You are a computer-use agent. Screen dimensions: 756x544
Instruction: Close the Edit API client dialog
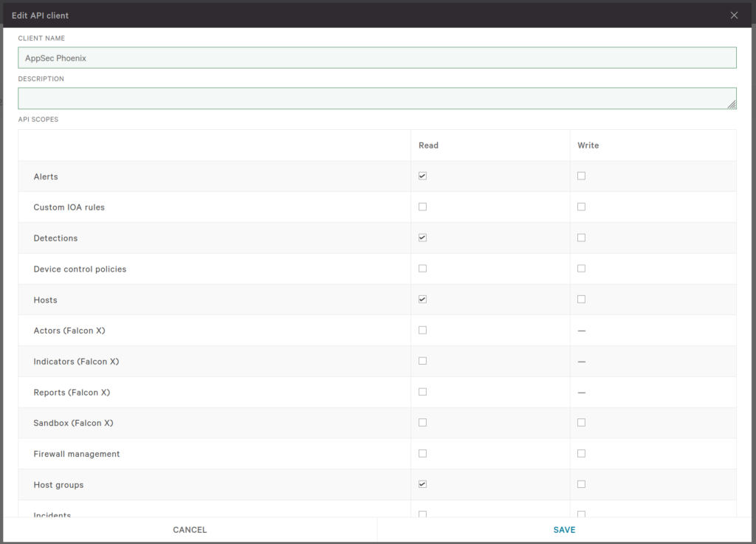pyautogui.click(x=734, y=16)
